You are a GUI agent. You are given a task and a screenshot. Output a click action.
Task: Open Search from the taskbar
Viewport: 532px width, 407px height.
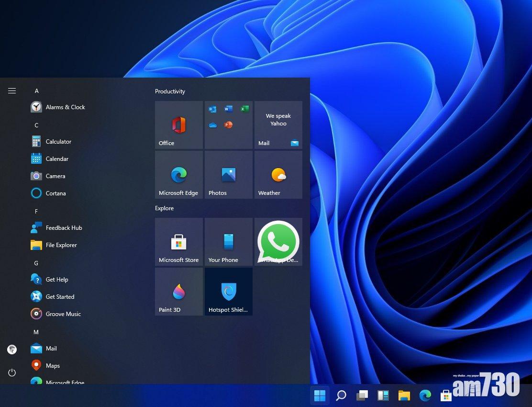(341, 396)
